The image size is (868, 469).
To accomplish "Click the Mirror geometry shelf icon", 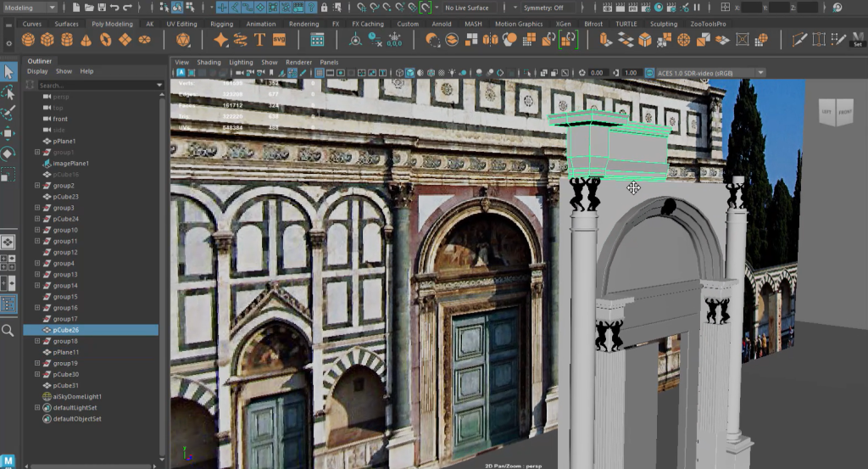I will point(491,40).
